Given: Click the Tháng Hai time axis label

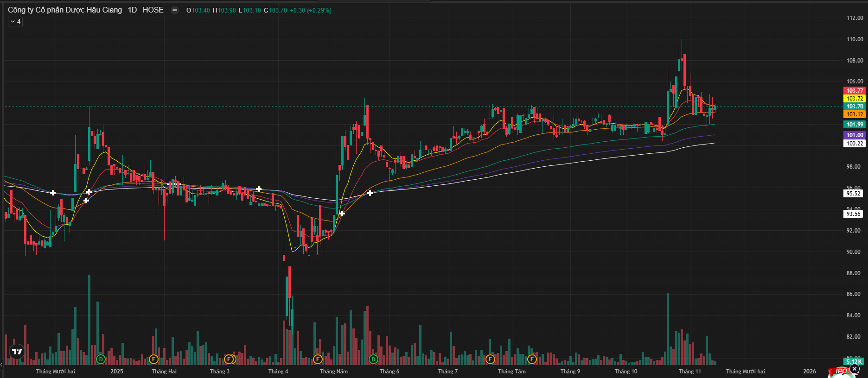Looking at the screenshot, I should (164, 372).
